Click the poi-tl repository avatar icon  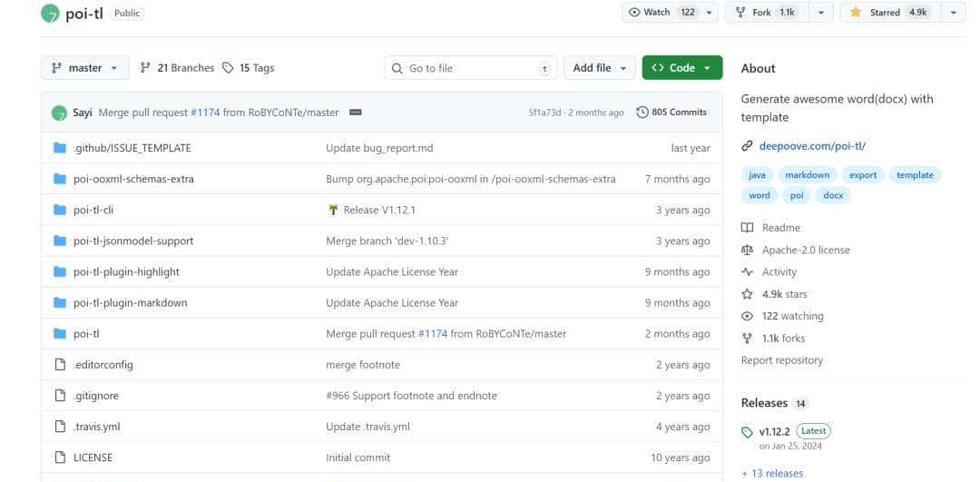pyautogui.click(x=51, y=14)
